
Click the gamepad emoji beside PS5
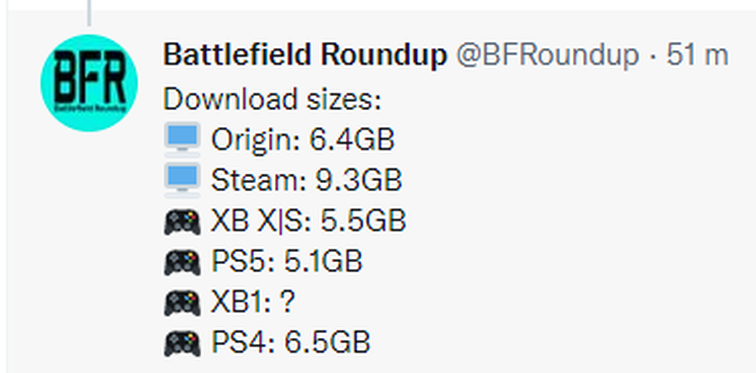point(182,262)
